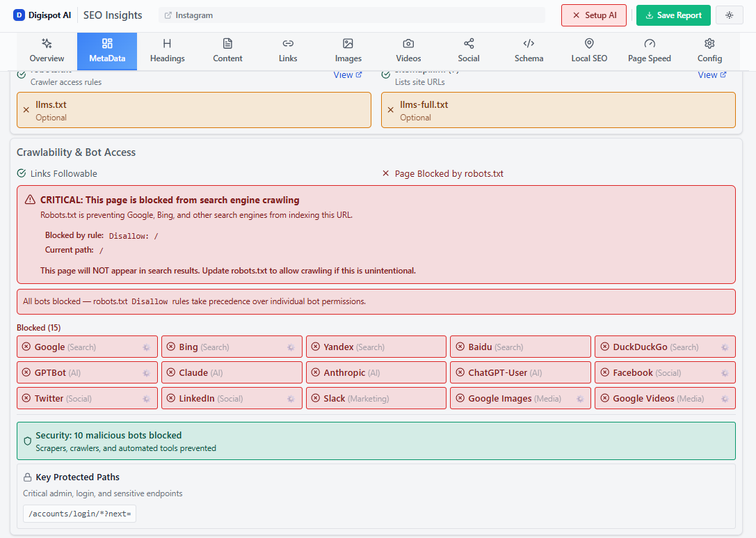This screenshot has width=756, height=538.
Task: Open the Content tab
Action: pos(227,51)
